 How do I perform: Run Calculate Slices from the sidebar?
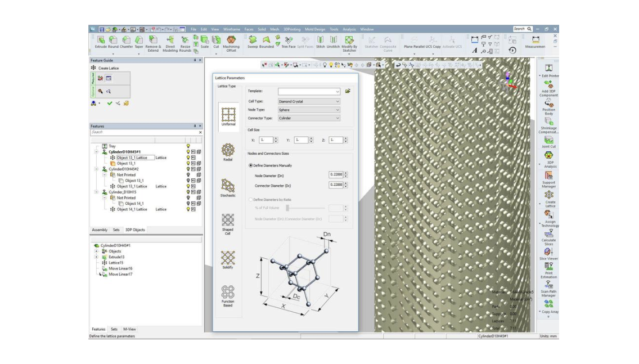[x=548, y=237]
